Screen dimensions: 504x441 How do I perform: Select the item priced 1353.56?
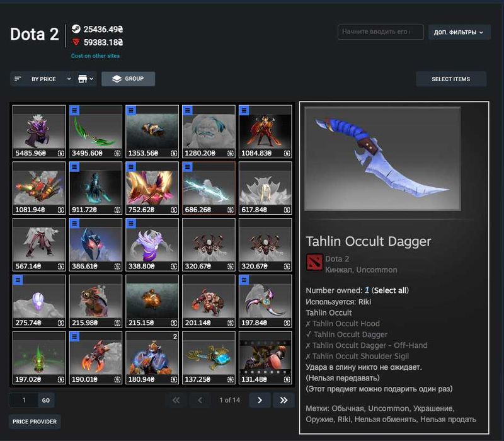click(x=152, y=131)
